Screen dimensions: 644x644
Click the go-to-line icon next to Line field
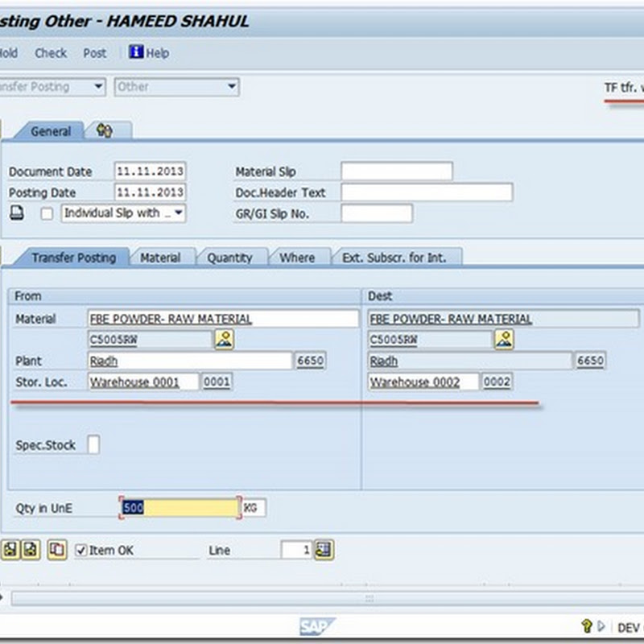tap(324, 550)
